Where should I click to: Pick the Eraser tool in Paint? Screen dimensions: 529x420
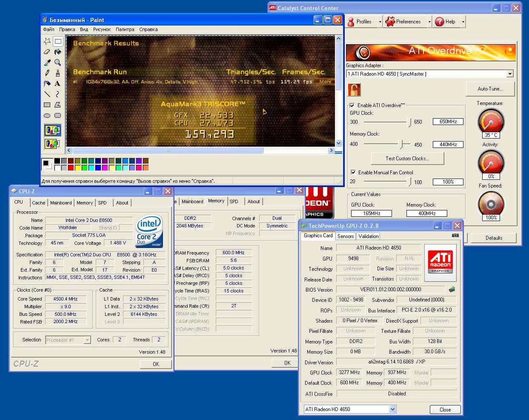47,52
